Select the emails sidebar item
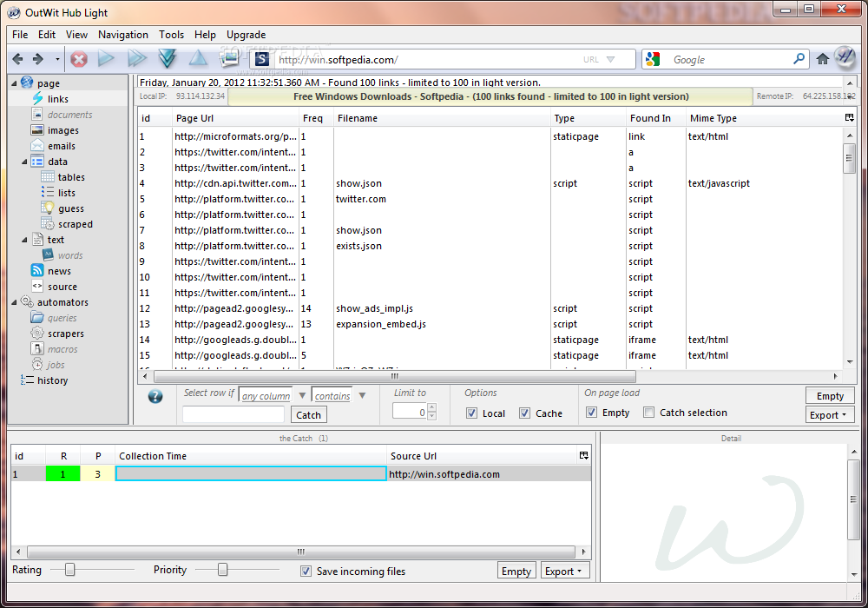The width and height of the screenshot is (868, 608). (x=61, y=146)
